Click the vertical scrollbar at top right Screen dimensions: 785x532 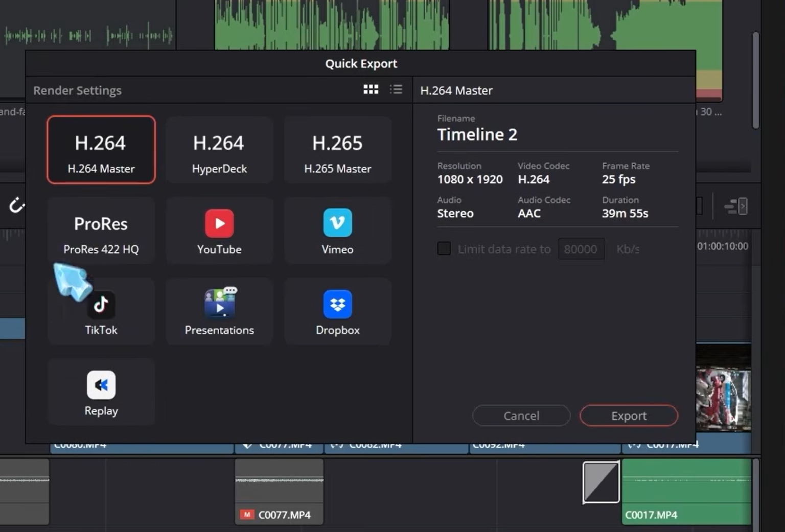(755, 80)
